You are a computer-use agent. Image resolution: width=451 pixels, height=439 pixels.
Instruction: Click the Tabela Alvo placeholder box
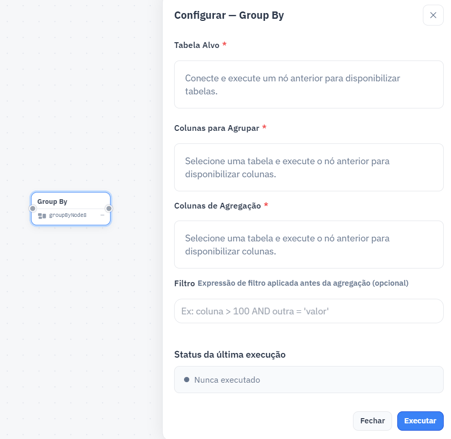click(x=309, y=84)
